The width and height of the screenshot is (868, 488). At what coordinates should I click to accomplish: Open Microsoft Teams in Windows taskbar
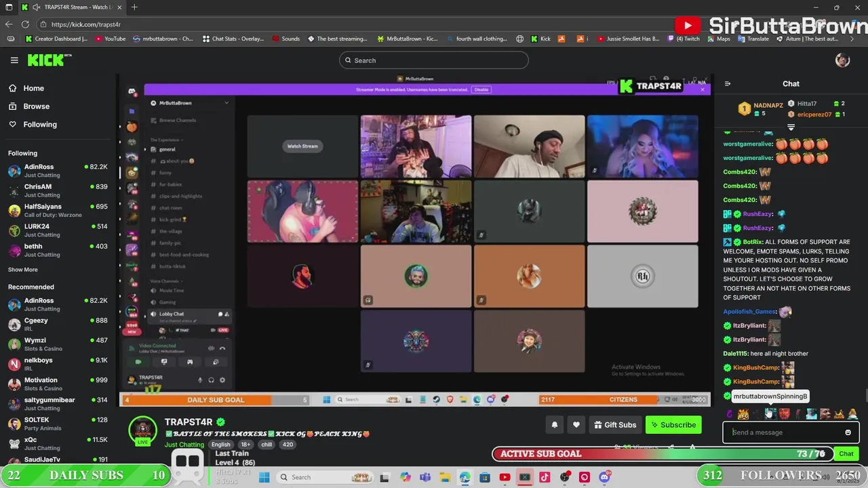425,477
